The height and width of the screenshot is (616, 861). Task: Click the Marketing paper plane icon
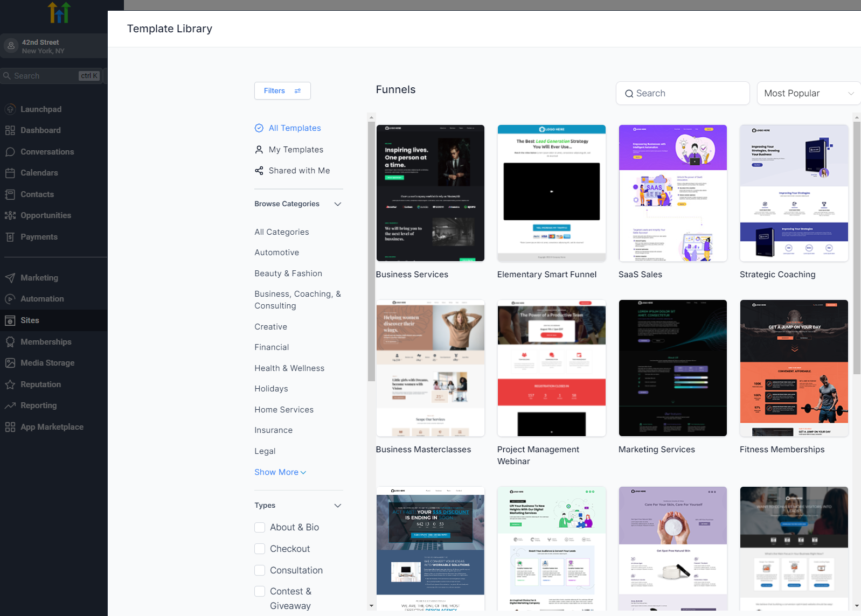point(10,278)
